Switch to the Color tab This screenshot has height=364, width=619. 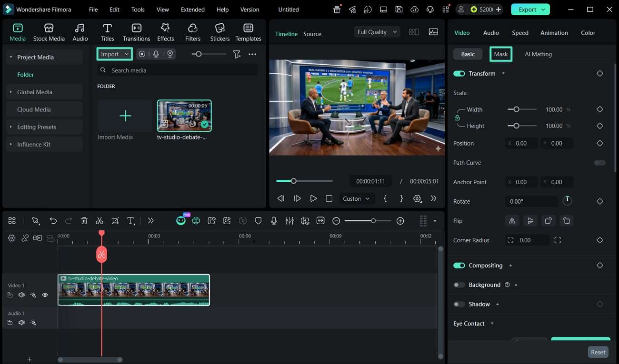[588, 33]
